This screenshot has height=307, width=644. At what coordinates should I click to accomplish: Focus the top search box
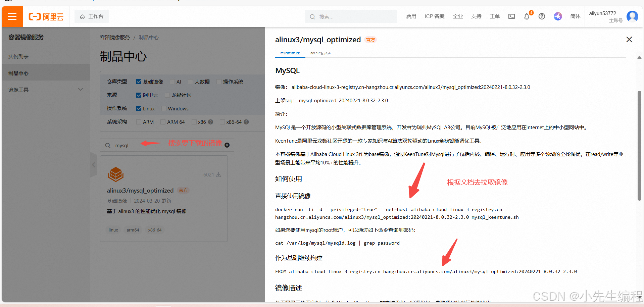351,16
